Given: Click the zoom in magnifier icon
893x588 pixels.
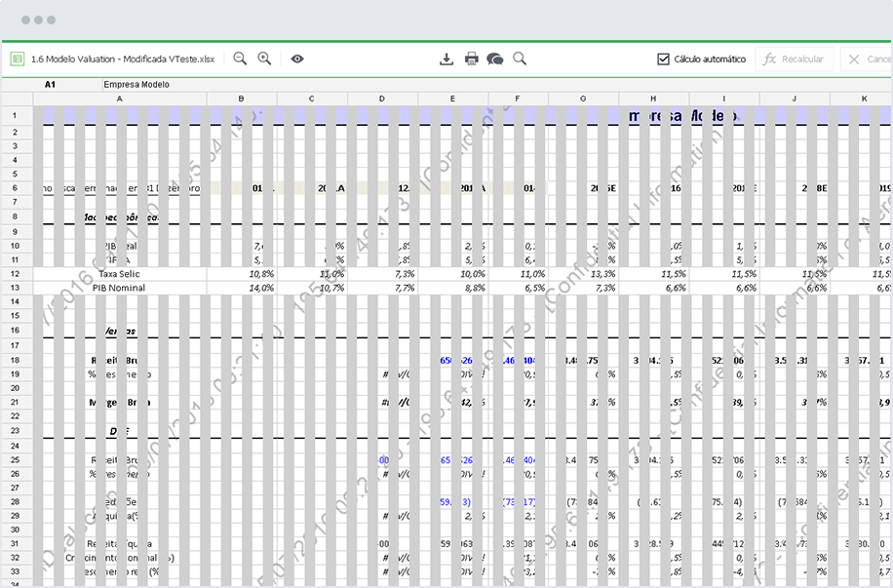Looking at the screenshot, I should [264, 59].
